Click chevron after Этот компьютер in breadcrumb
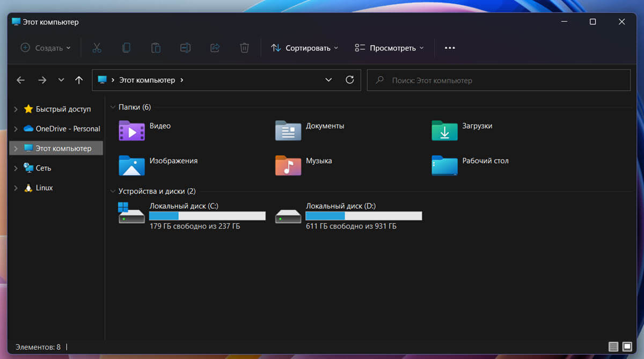Screen dimensions: 644x359 click(x=182, y=80)
